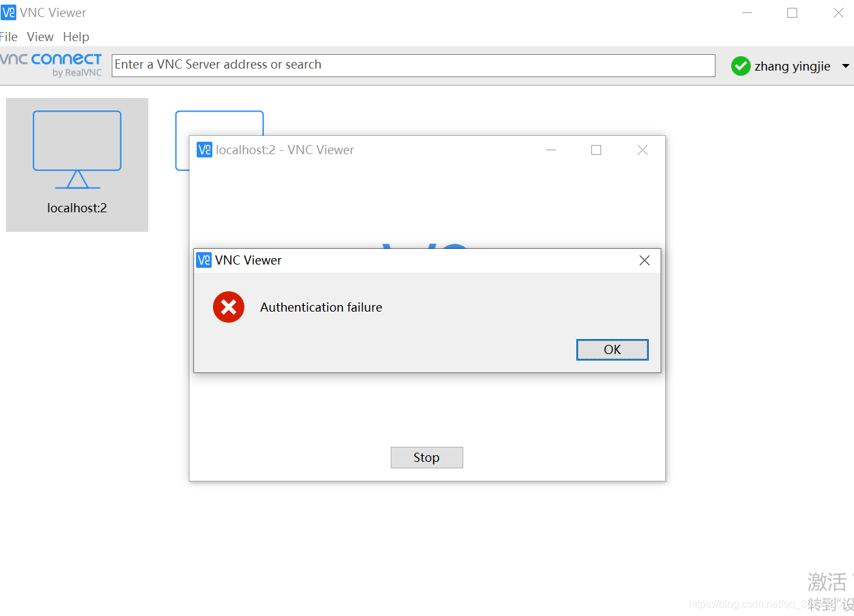Open the Help menu
This screenshot has height=616, width=854.
click(x=76, y=37)
